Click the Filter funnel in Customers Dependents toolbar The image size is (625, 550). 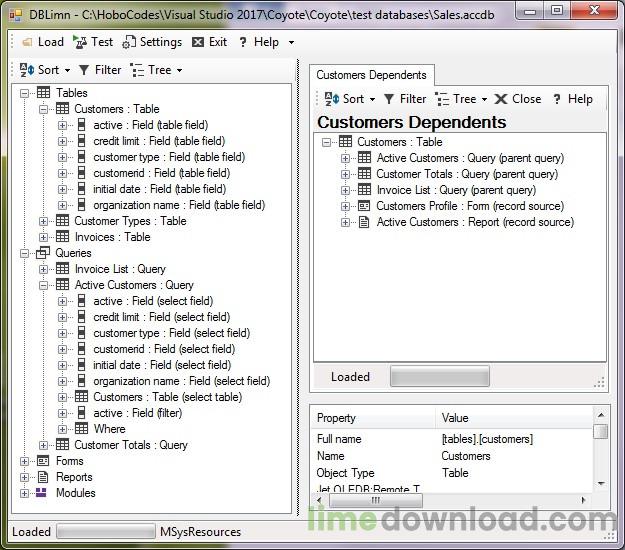coord(389,99)
